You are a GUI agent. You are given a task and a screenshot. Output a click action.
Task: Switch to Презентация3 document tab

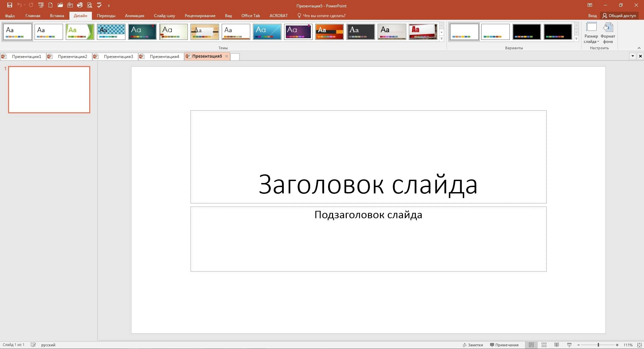tap(115, 56)
